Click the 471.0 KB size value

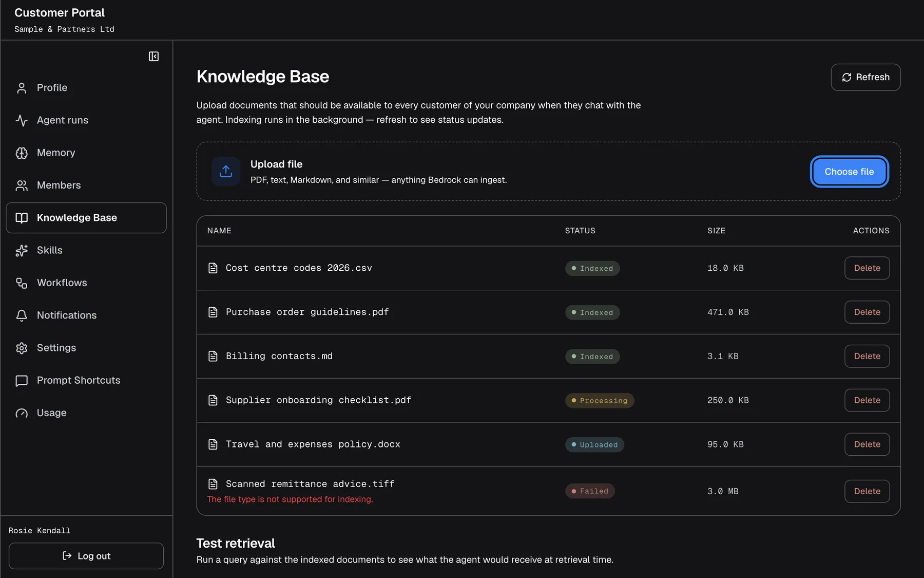click(x=728, y=312)
